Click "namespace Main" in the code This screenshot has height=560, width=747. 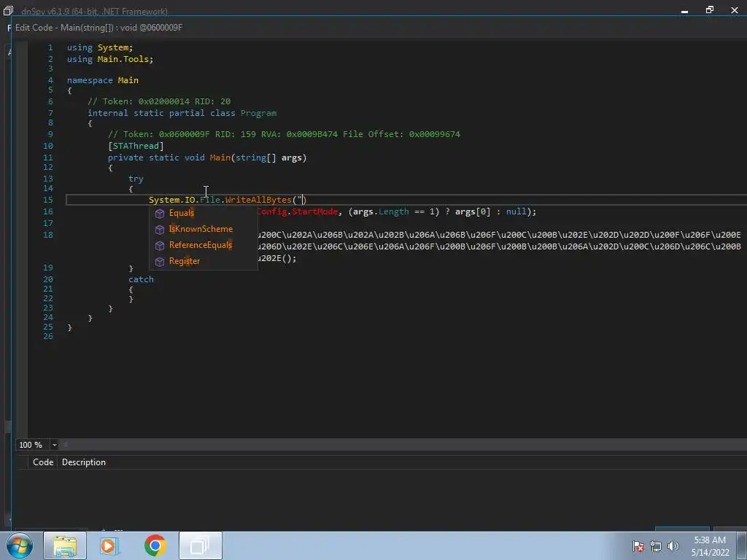[102, 80]
